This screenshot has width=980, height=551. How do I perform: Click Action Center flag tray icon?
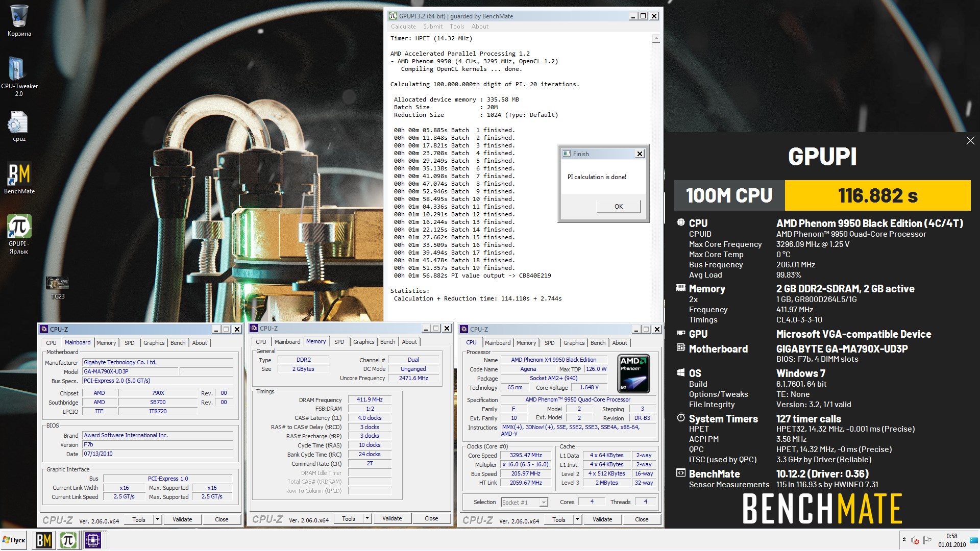coord(927,540)
